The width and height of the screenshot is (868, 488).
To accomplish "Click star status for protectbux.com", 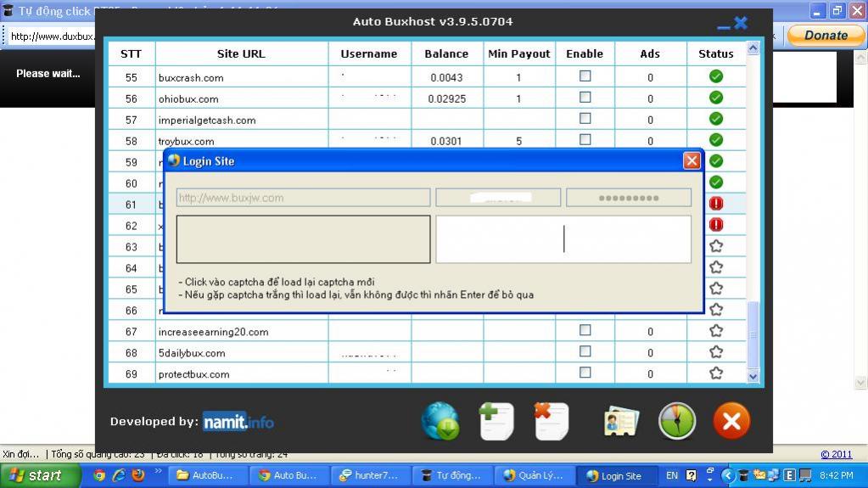I will [x=716, y=373].
